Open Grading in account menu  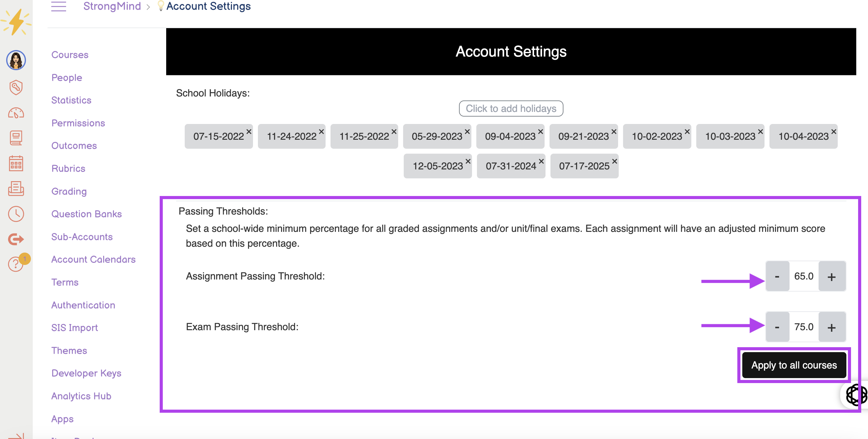tap(69, 191)
